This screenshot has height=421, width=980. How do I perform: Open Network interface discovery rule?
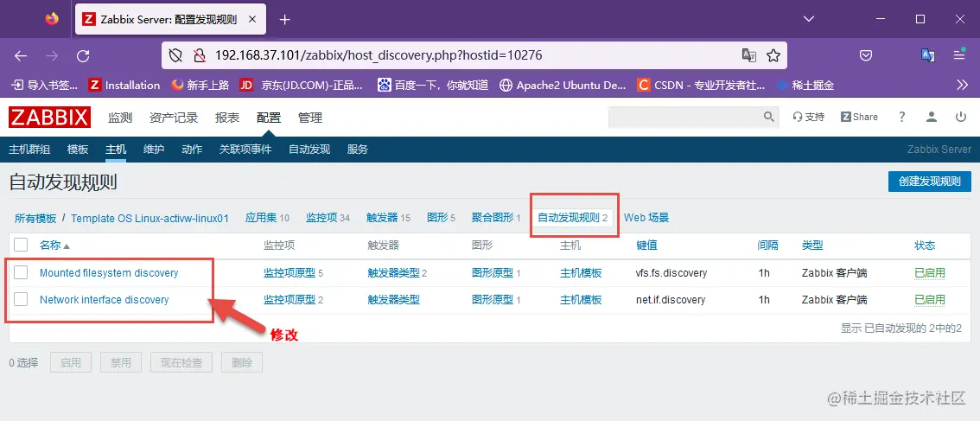click(105, 300)
